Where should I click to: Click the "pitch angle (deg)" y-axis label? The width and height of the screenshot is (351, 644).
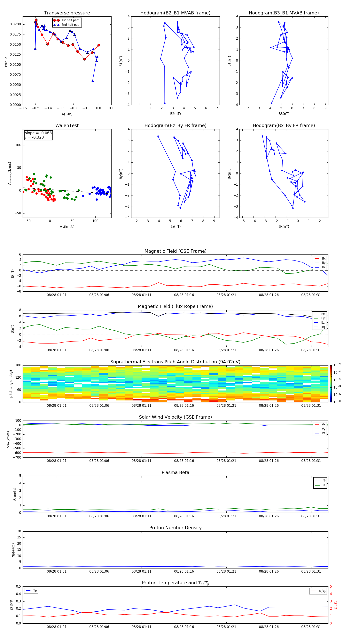11,384
